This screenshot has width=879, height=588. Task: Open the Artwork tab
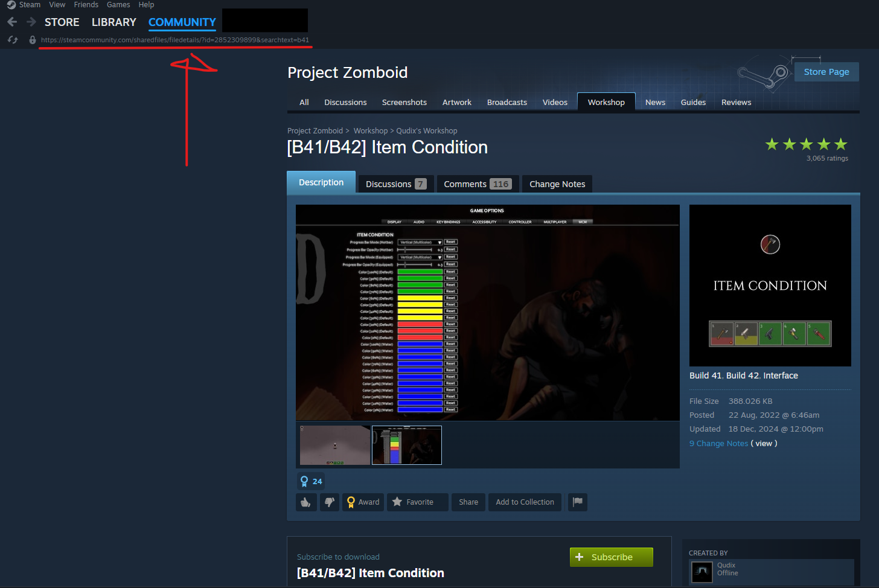tap(457, 103)
